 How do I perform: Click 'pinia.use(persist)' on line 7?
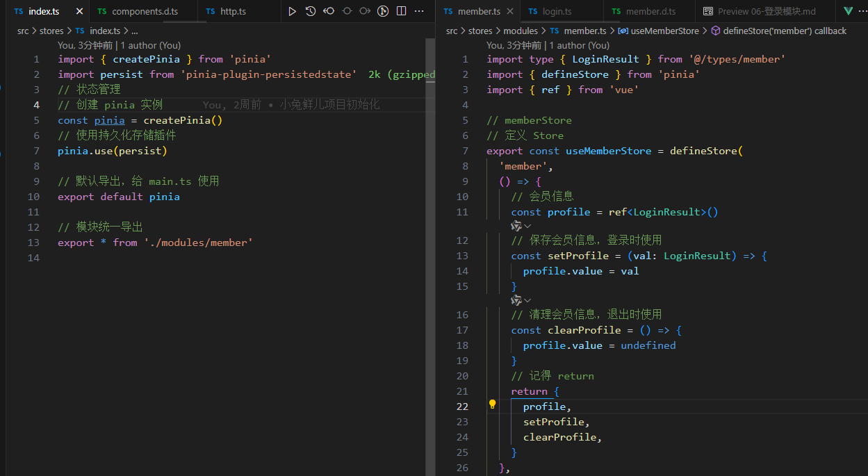tap(113, 151)
